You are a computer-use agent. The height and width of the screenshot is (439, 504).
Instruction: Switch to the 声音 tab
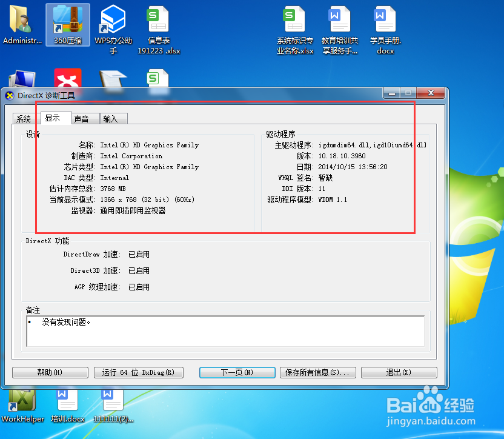pos(84,118)
